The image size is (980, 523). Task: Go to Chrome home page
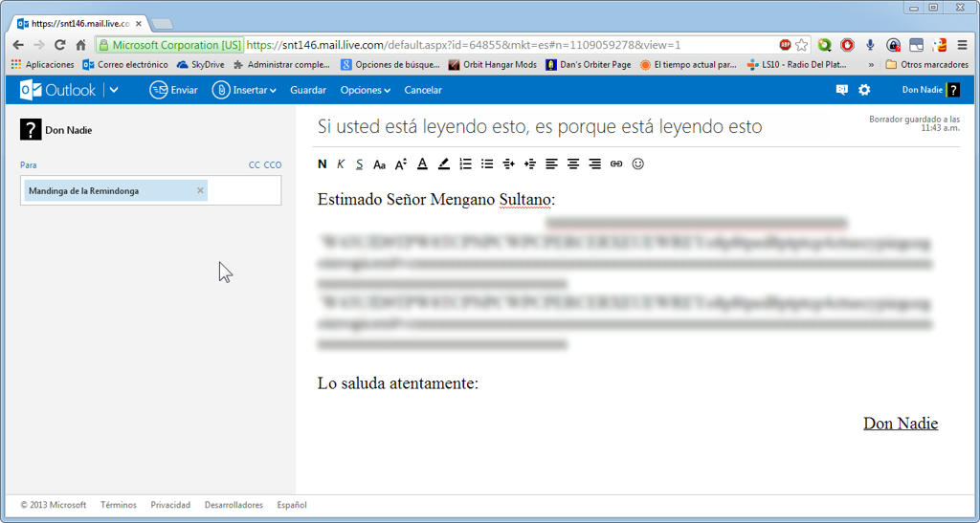[x=80, y=45]
